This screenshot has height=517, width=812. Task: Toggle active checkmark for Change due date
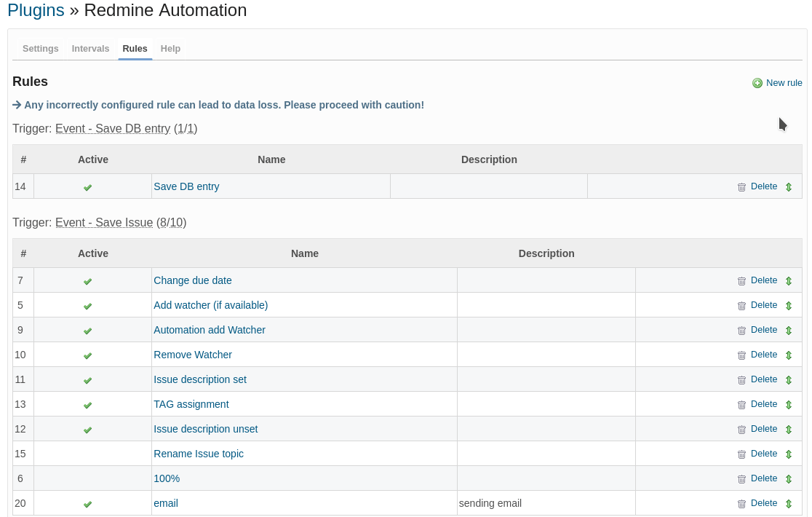point(87,281)
